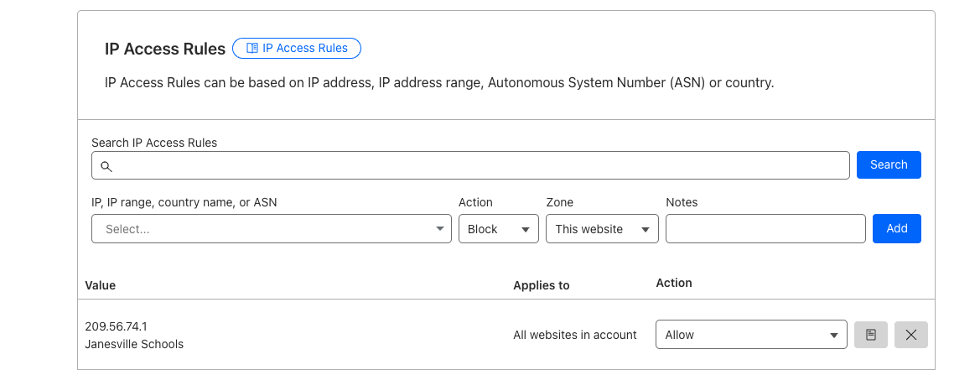980x370 pixels.
Task: Delete the 209.56.74.1 rule with X icon
Action: pos(911,335)
